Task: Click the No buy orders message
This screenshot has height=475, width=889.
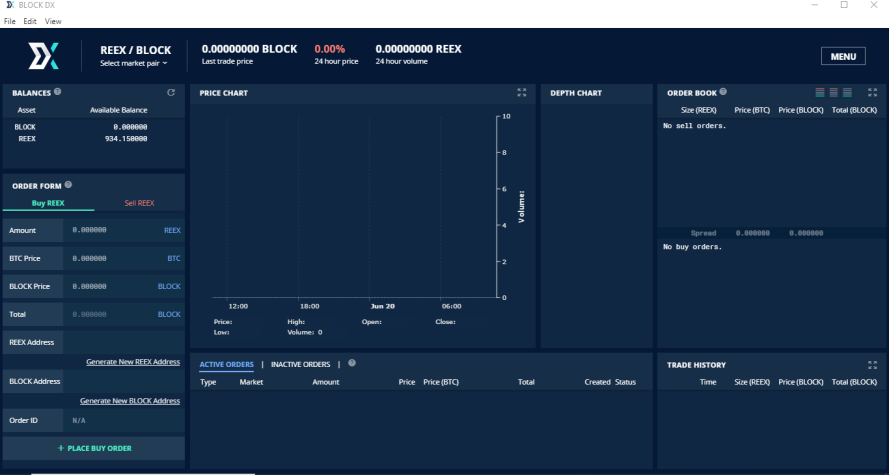Action: [692, 247]
